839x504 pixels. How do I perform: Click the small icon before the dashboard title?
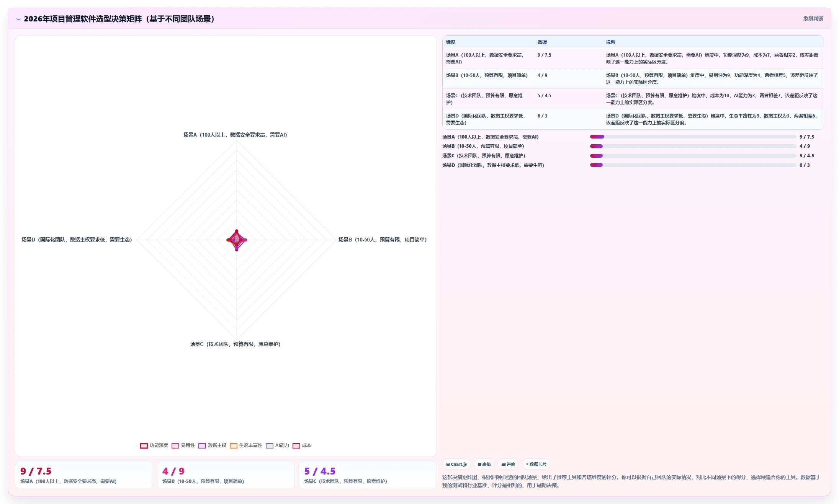[18, 19]
